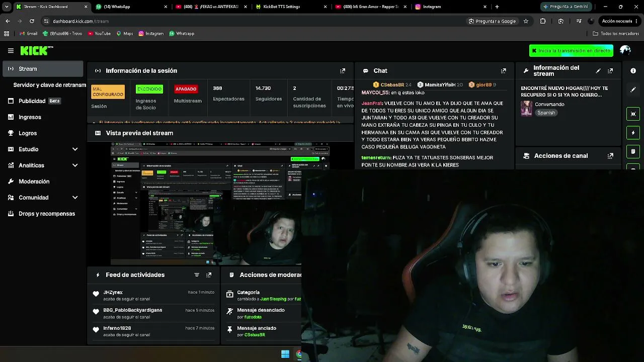Open the Chrome extensions menu
644x362 pixels.
(x=543, y=21)
